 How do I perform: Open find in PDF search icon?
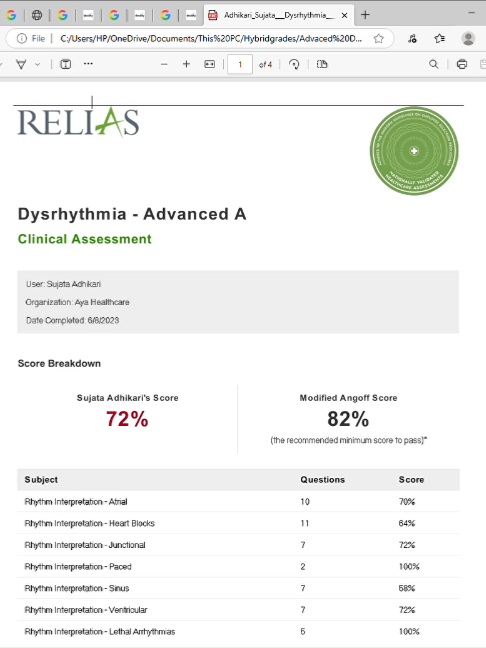(434, 64)
